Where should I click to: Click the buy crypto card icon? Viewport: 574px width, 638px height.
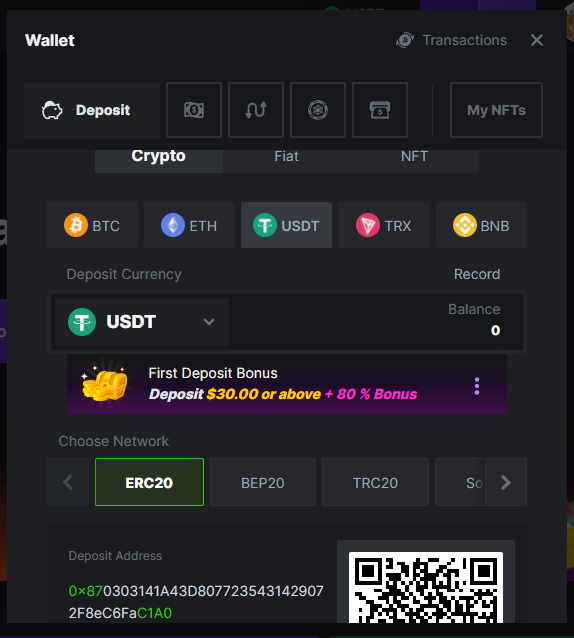click(x=380, y=110)
